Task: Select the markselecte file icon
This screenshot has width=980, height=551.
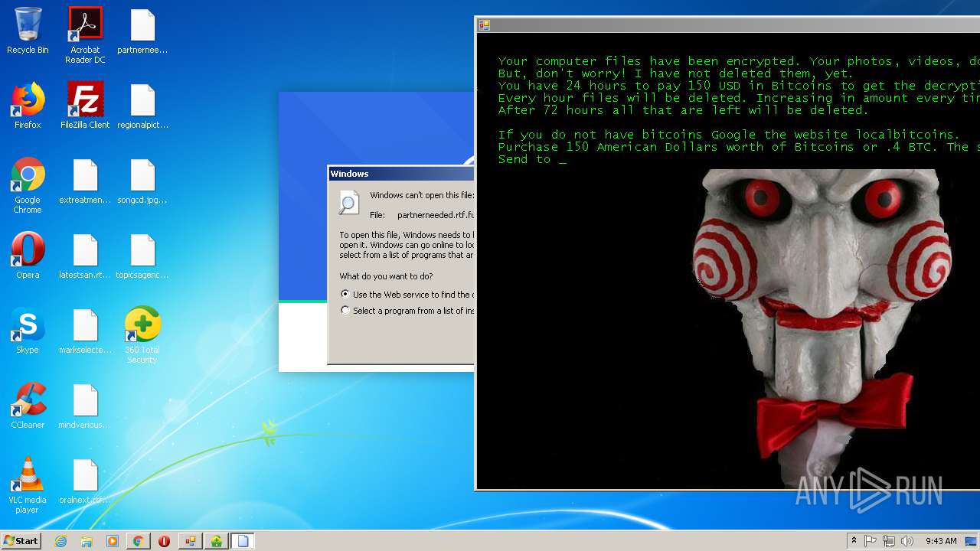Action: pyautogui.click(x=85, y=331)
